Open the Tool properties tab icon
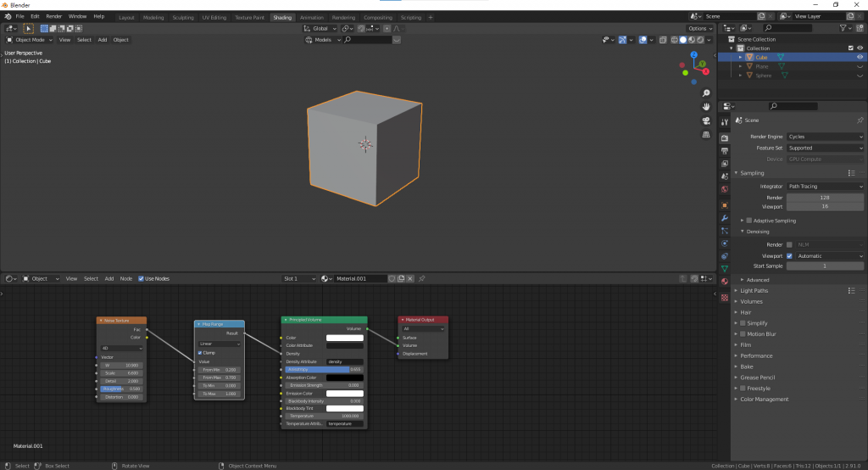Image resolution: width=868 pixels, height=470 pixels. pos(725,123)
